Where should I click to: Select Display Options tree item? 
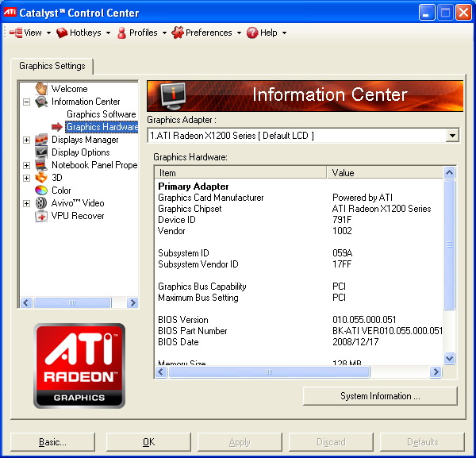(x=80, y=152)
